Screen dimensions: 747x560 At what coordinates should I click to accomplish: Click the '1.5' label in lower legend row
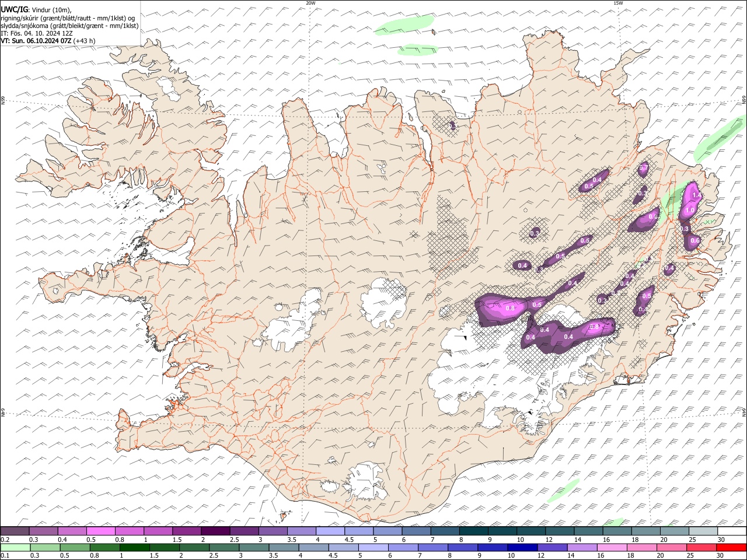tap(155, 556)
